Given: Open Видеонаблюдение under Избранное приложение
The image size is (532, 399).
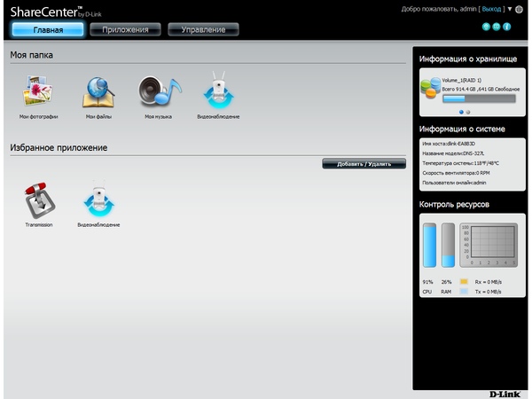Looking at the screenshot, I should [98, 199].
